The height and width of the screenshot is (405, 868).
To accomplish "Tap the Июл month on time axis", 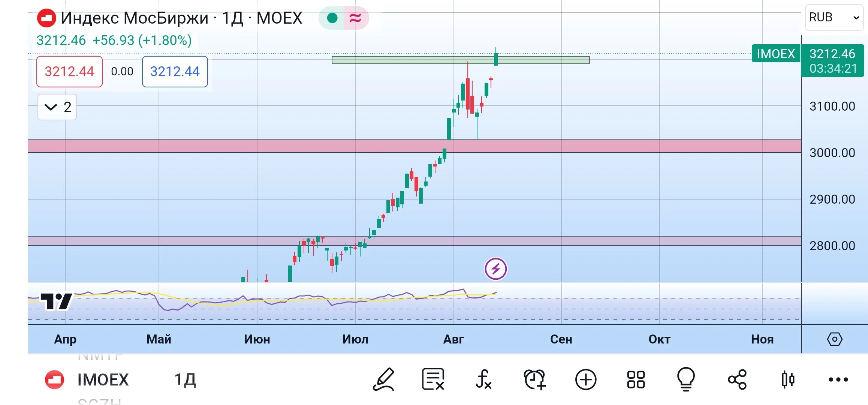I will pos(355,339).
